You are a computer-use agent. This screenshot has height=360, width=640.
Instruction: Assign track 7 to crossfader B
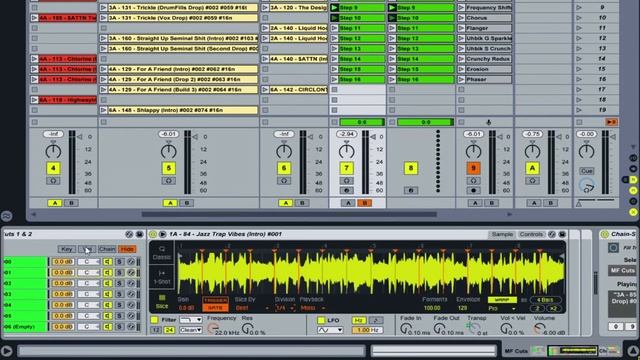click(x=364, y=203)
